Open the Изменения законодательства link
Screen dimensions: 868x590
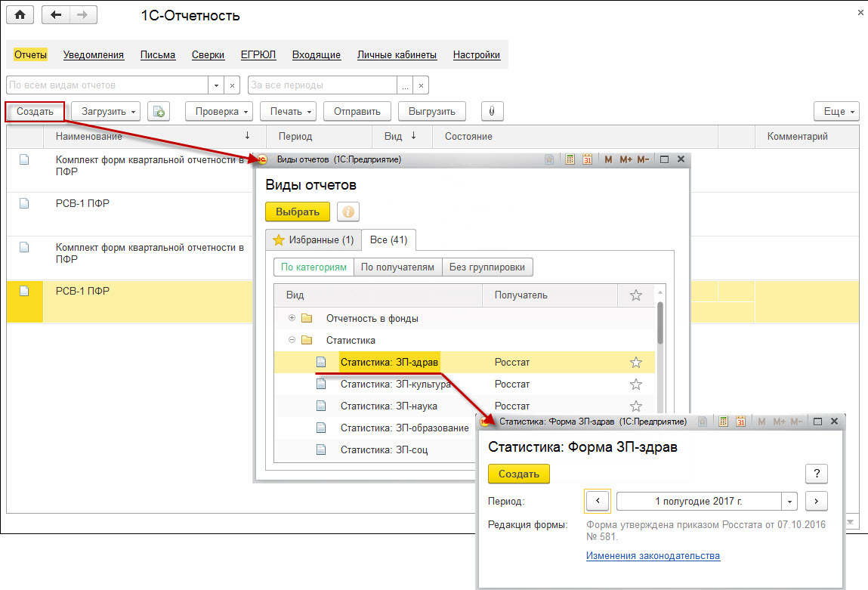coord(653,556)
